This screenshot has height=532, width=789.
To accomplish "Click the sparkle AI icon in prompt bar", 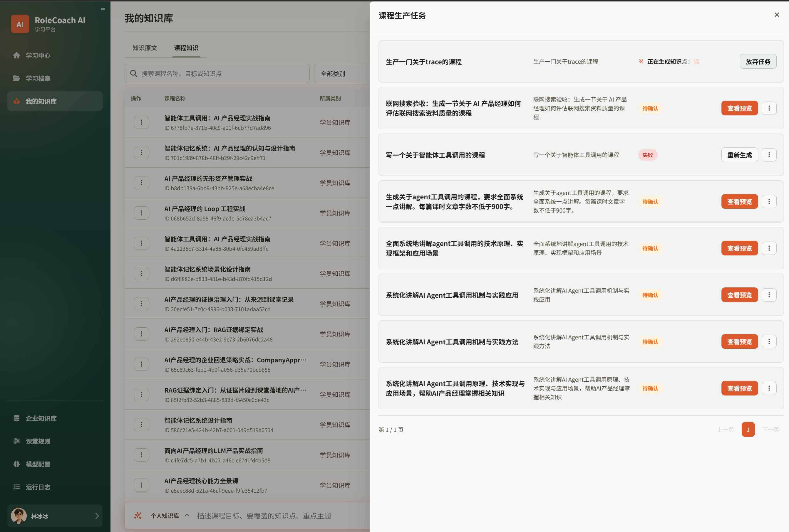I will click(x=138, y=516).
